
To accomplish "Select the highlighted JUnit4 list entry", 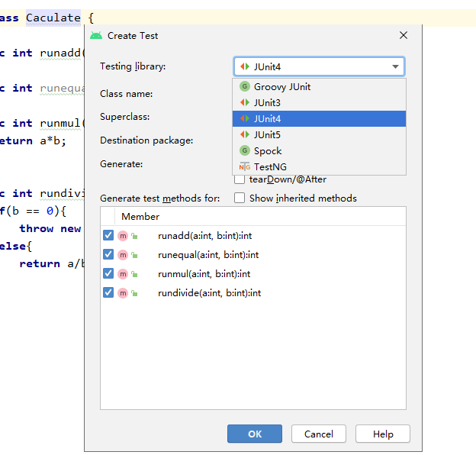I will [x=319, y=119].
